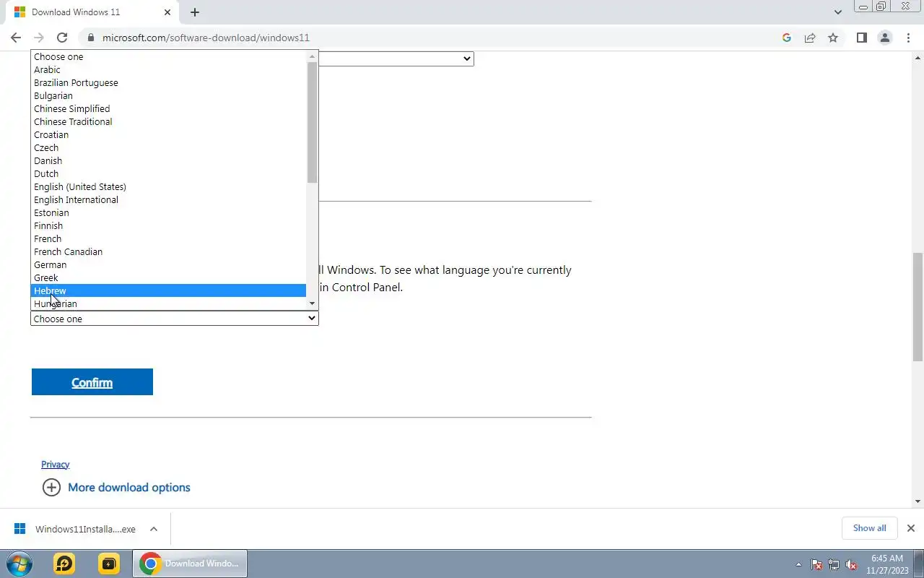Pick Brazilian Portuguese language
This screenshot has width=924, height=578.
169,82
